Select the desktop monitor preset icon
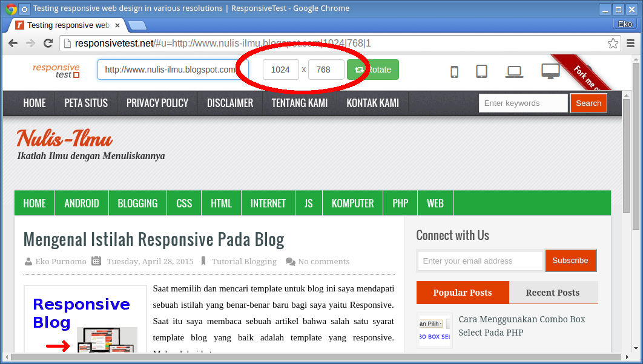643x364 pixels. pyautogui.click(x=550, y=71)
